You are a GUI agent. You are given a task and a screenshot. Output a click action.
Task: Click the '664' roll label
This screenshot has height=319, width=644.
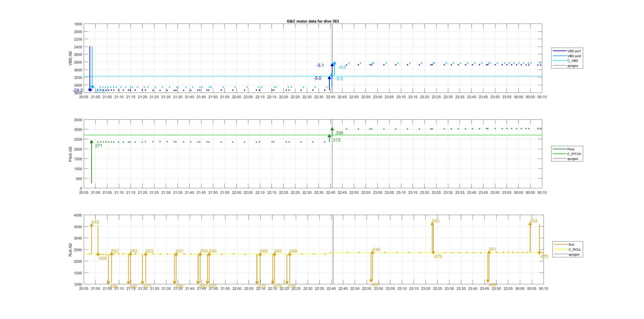[x=204, y=251]
